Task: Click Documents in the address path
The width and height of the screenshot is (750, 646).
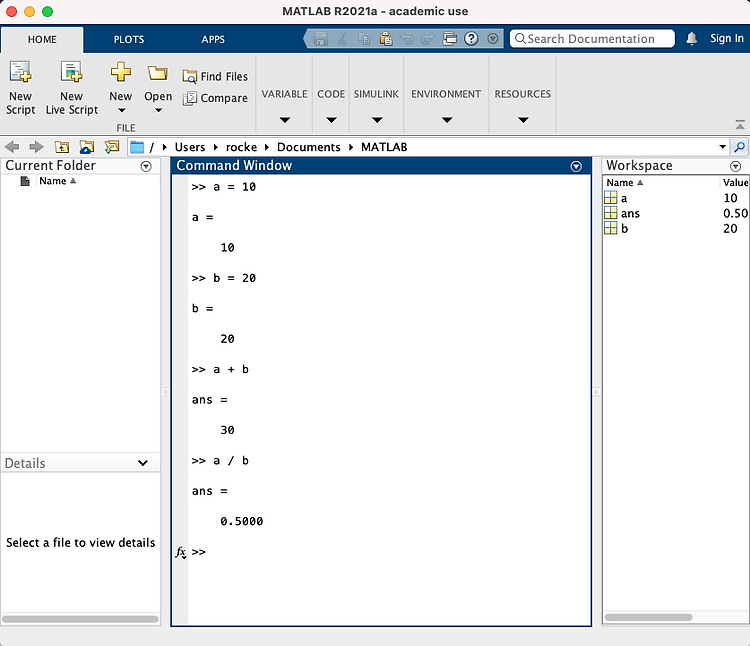Action: tap(309, 147)
